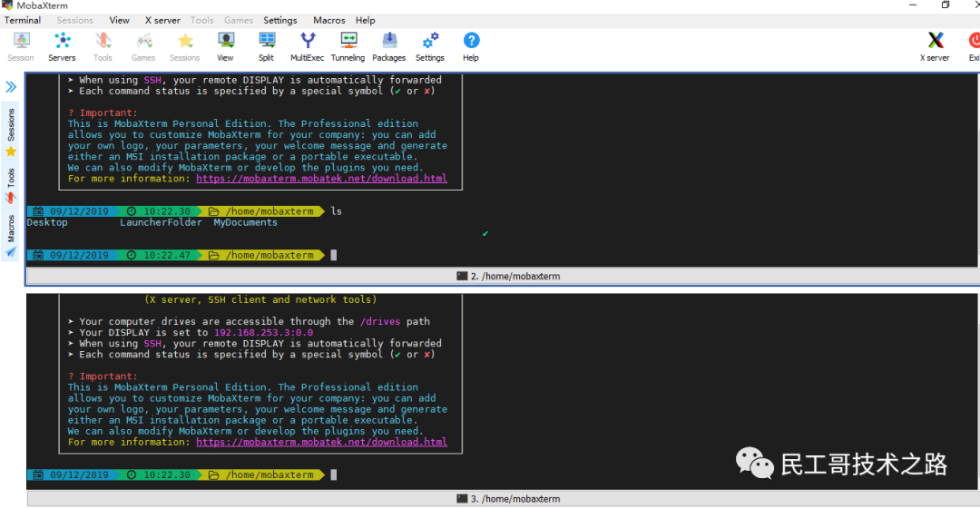Restore the MobaXterm window size
This screenshot has height=508, width=980.
pyautogui.click(x=946, y=5)
